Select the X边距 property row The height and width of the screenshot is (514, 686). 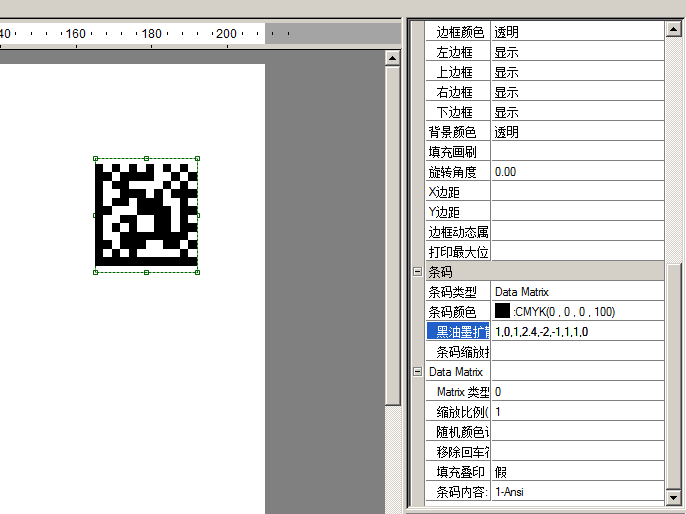(x=545, y=192)
